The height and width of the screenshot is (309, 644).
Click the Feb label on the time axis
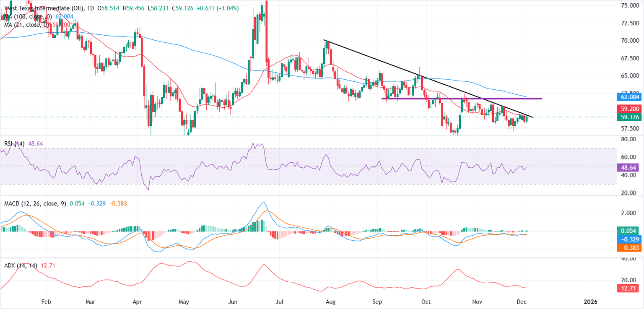point(46,301)
